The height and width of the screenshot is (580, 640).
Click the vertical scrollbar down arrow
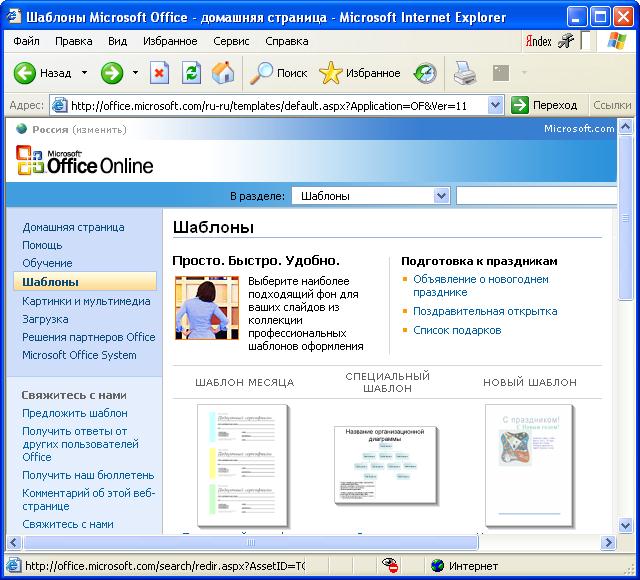pos(625,525)
